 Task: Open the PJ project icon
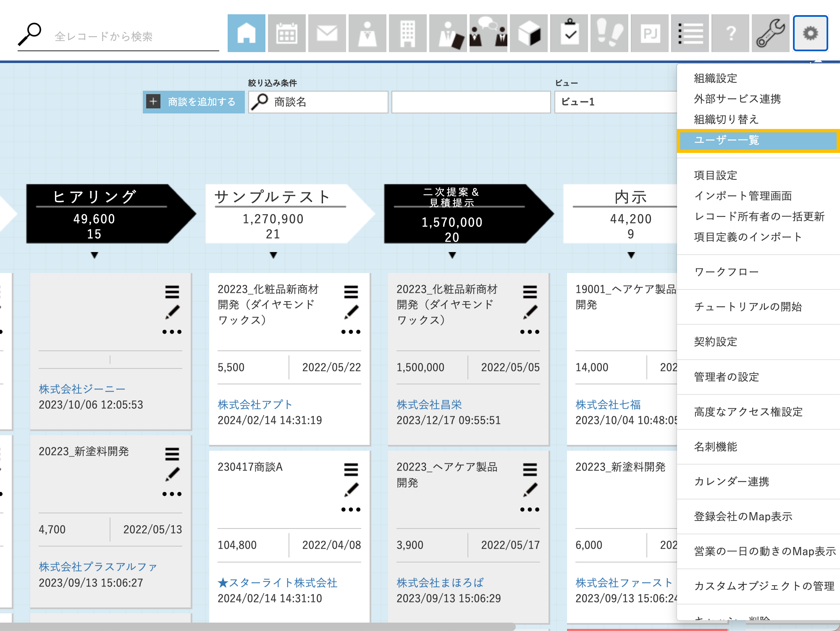click(649, 33)
